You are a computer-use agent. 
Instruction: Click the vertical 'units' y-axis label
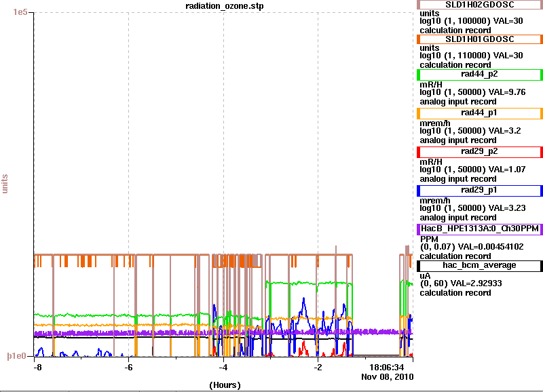[5, 183]
